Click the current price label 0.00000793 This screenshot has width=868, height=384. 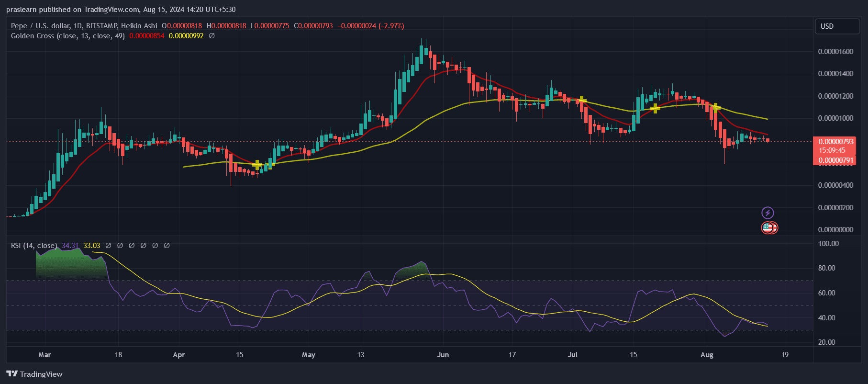tap(836, 142)
